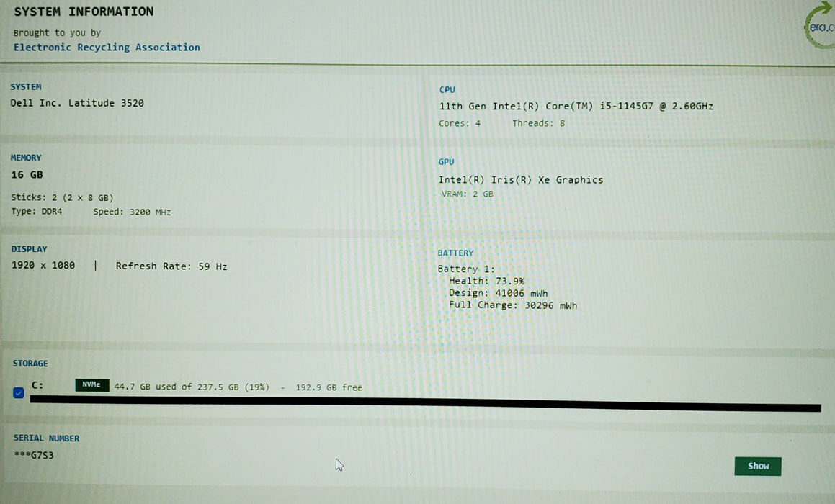Select the Dell Inc. Latitude 3520 text
835x504 pixels.
(x=76, y=103)
